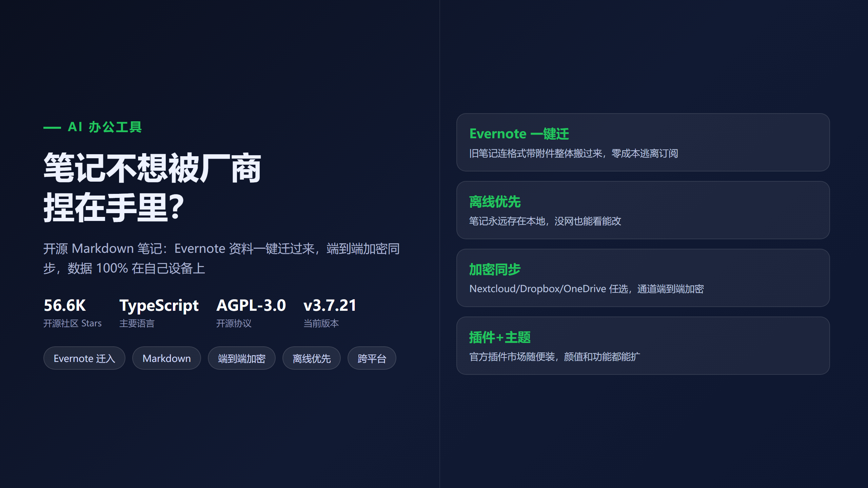The height and width of the screenshot is (488, 868).
Task: Click the Nextcloud/Dropbox/OneDrive 任选 description
Action: click(586, 289)
